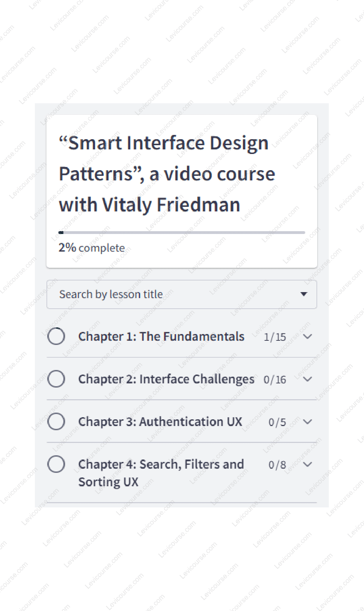This screenshot has width=364, height=611.
Task: Click the 0/16 lesson count for Chapter 2
Action: (275, 380)
